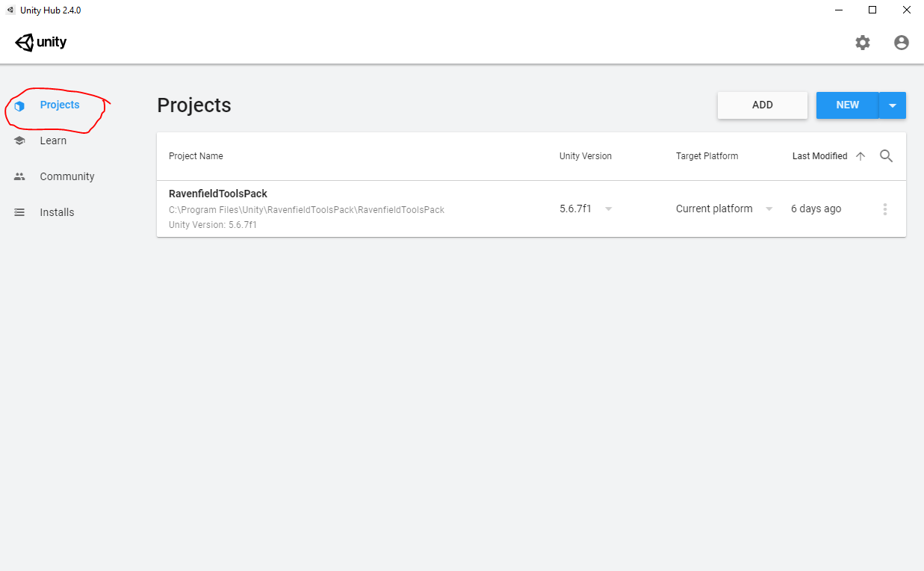Click the NEW project button

click(847, 105)
